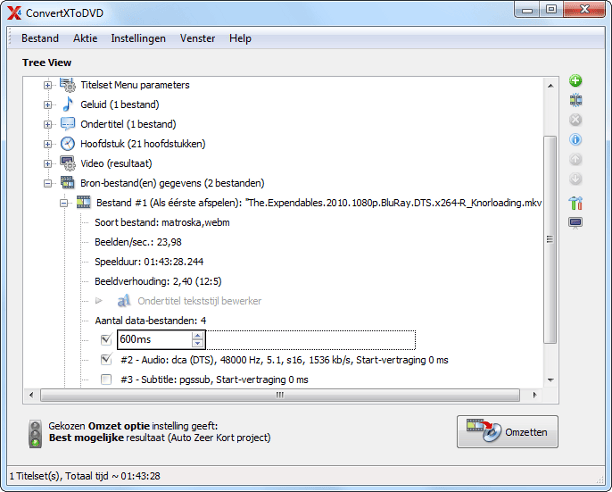
Task: Select 'Beelden/sec.: 23,98' row
Action: (x=138, y=242)
